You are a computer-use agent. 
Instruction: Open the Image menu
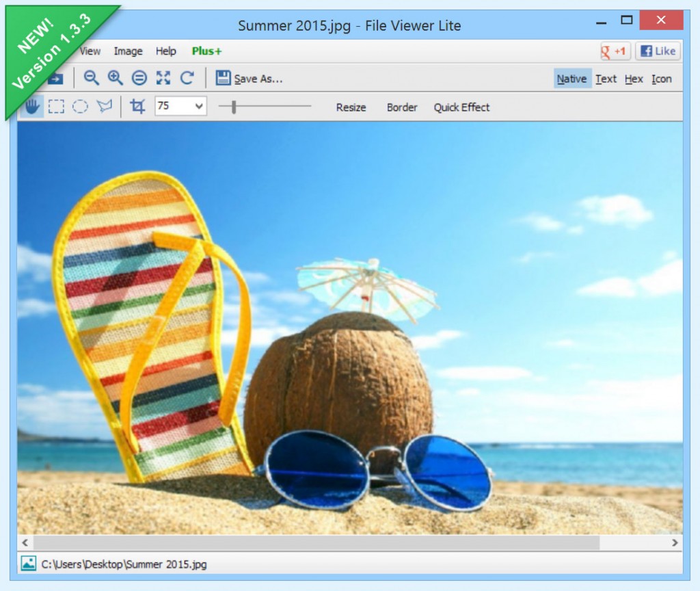point(128,51)
